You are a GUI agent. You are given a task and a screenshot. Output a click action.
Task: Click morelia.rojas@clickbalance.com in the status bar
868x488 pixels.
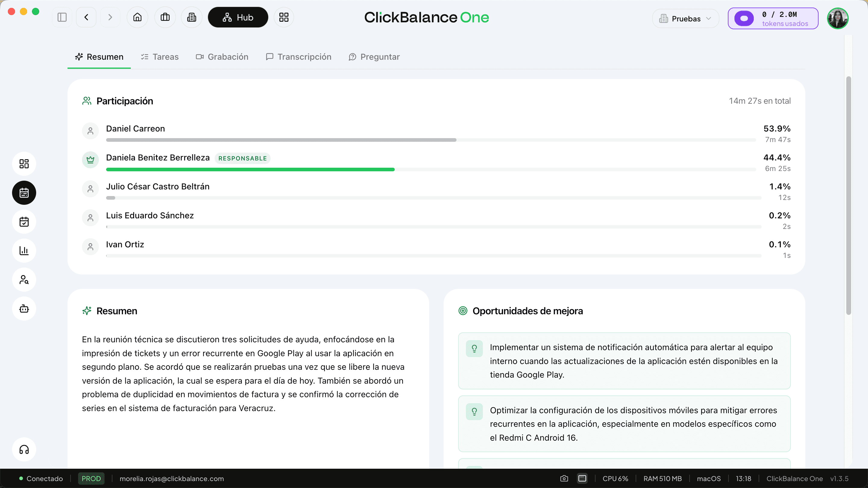pos(171,479)
